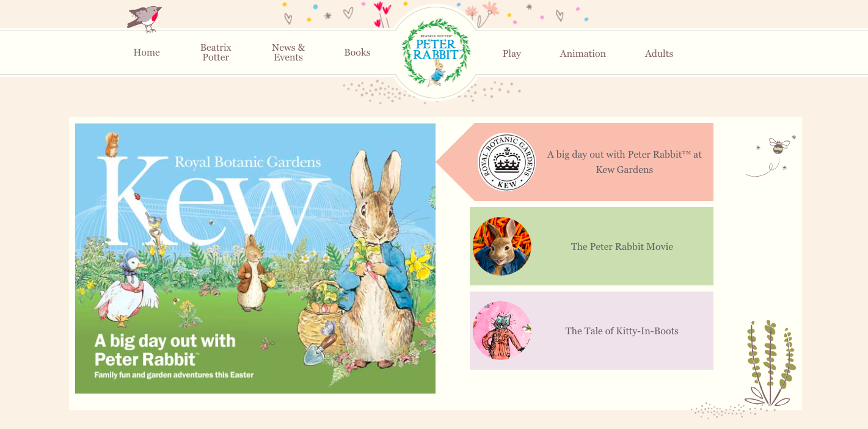
Task: Go to the Home page
Action: tap(147, 53)
